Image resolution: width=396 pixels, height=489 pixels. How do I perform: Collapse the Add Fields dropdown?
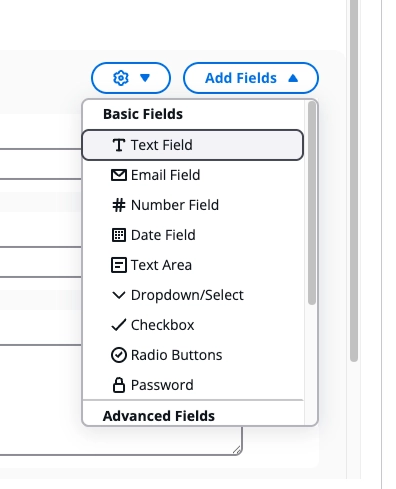(251, 78)
